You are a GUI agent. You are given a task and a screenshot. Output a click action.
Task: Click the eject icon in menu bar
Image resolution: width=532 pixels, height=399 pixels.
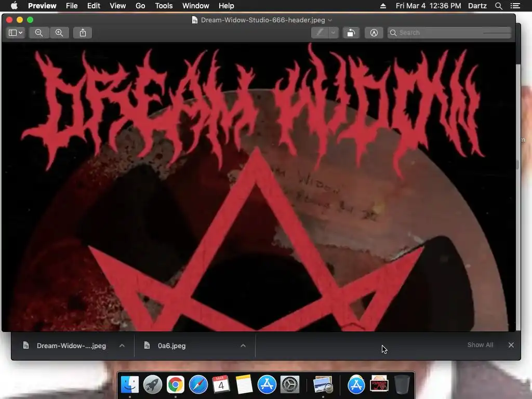[x=383, y=6]
